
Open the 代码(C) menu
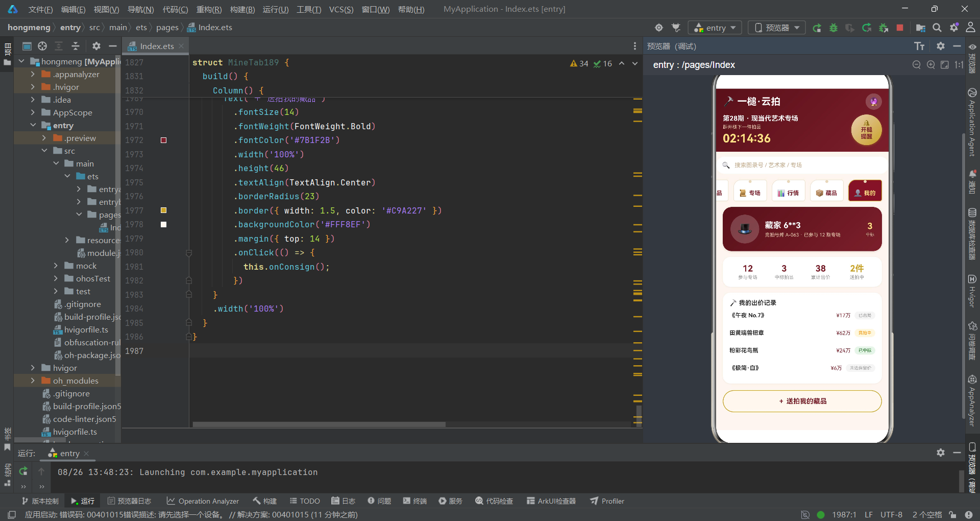coord(175,9)
